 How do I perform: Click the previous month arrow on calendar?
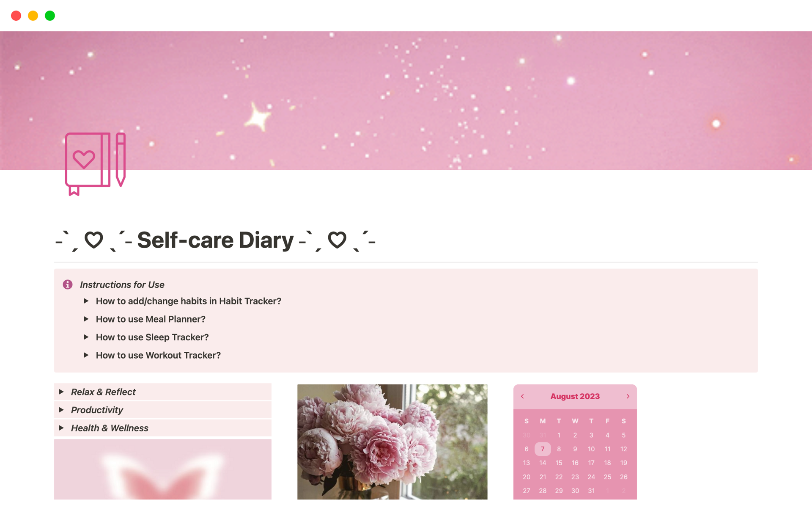tap(521, 396)
